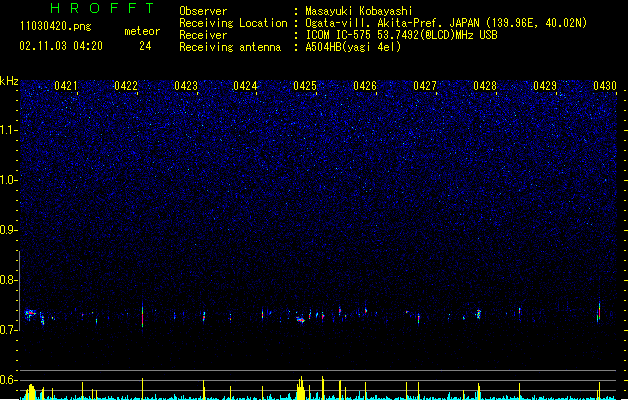
Task: Click the 0428 time marker
Action: 485,86
